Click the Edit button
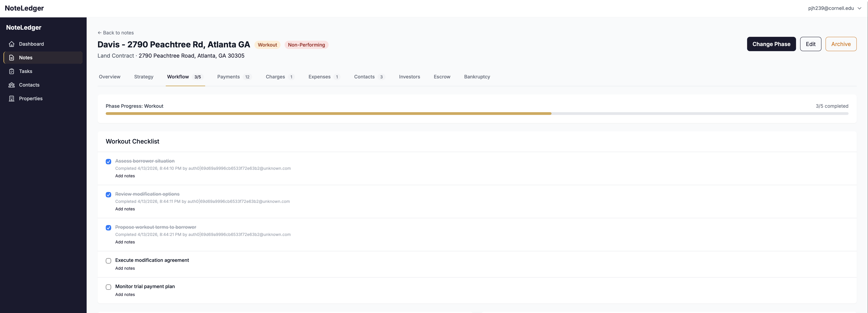 click(810, 44)
